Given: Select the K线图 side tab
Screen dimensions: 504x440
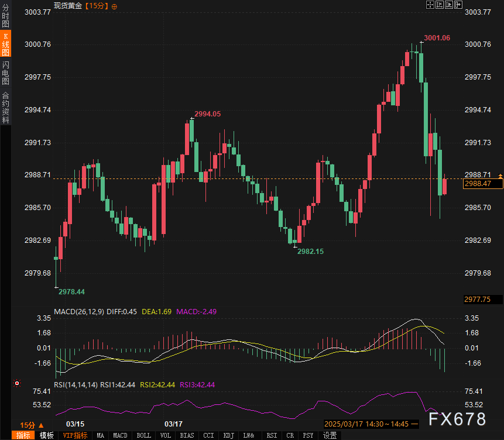Looking at the screenshot, I should (5, 44).
